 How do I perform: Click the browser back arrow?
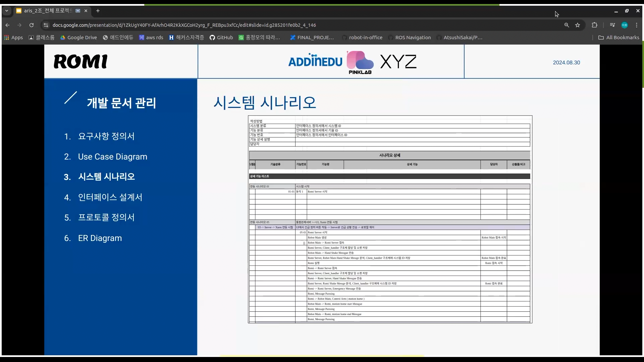click(7, 25)
